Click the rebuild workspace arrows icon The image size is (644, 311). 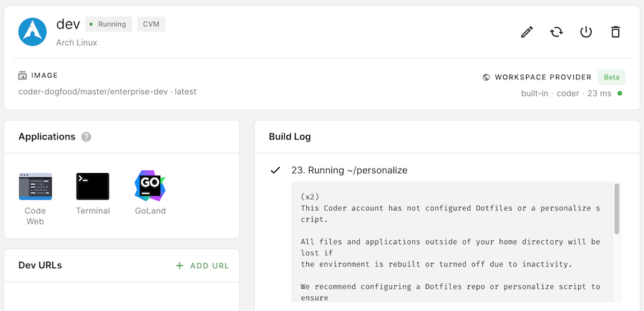click(556, 32)
